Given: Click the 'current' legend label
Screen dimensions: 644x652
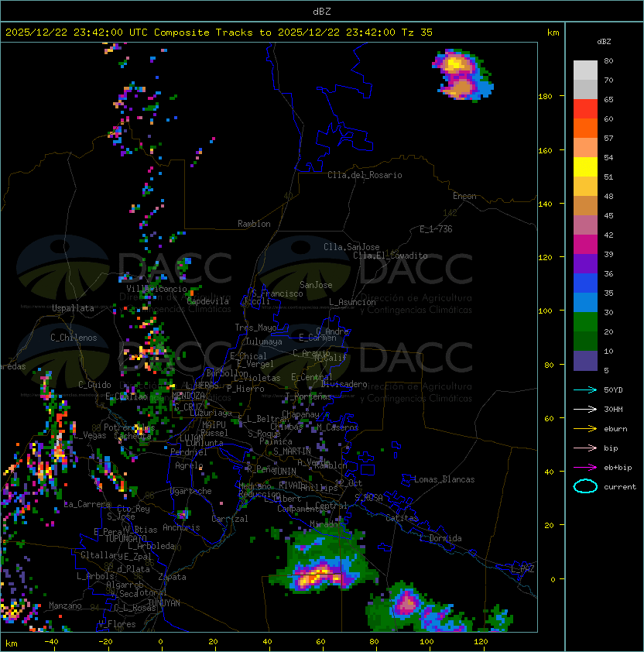Looking at the screenshot, I should (x=620, y=487).
